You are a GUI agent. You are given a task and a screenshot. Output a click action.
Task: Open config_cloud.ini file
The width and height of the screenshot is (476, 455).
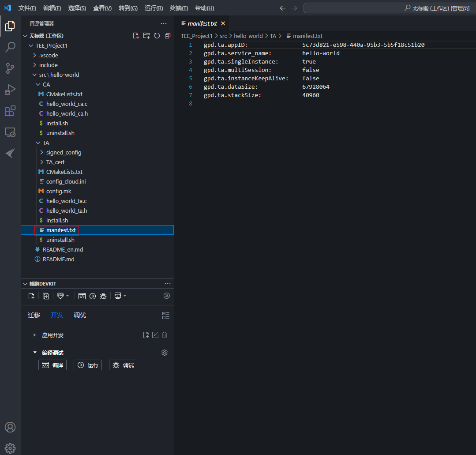coord(66,182)
